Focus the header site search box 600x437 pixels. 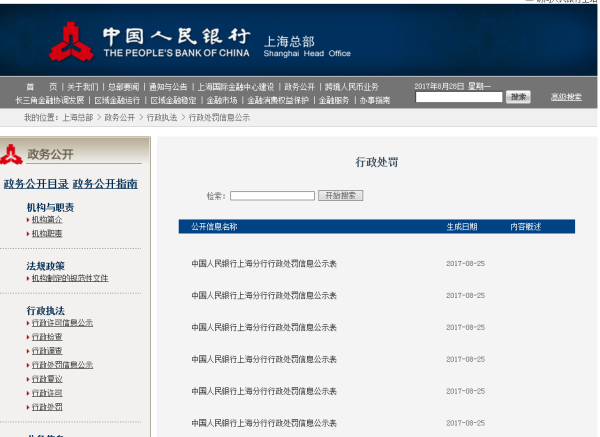(459, 97)
